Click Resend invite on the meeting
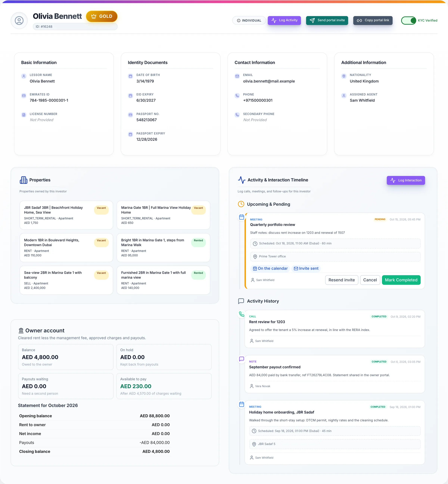The image size is (448, 484). [342, 280]
